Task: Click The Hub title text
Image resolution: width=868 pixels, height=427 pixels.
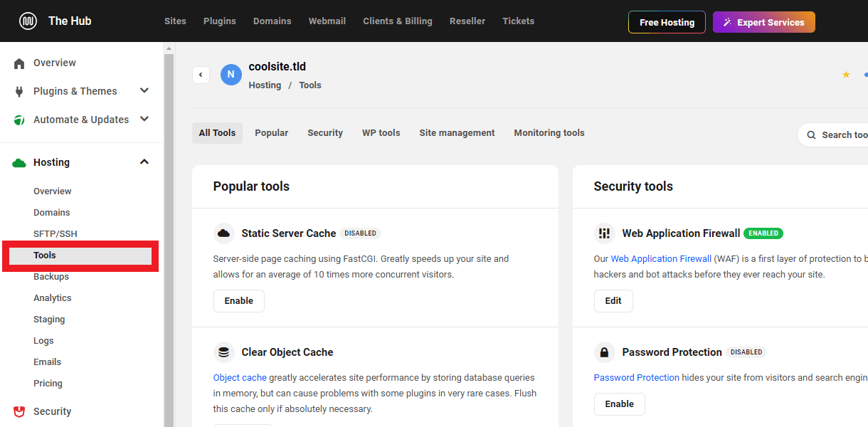Action: pos(70,21)
